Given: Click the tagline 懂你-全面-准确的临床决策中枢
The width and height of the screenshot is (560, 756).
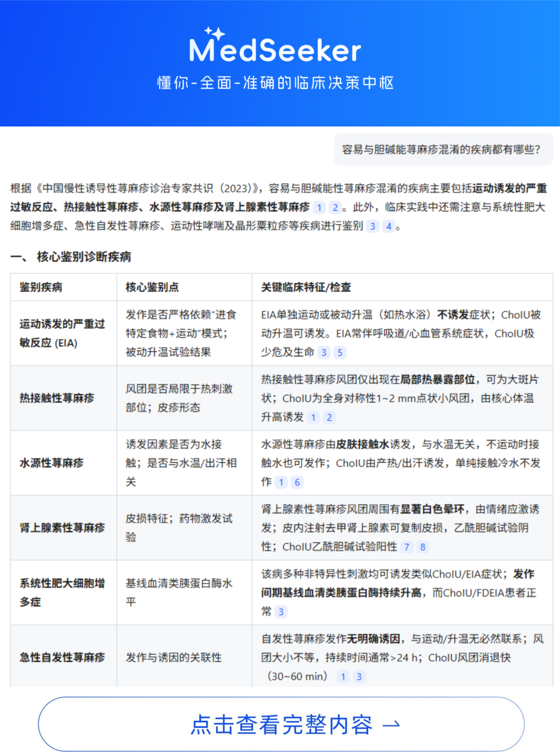Looking at the screenshot, I should click(x=276, y=83).
